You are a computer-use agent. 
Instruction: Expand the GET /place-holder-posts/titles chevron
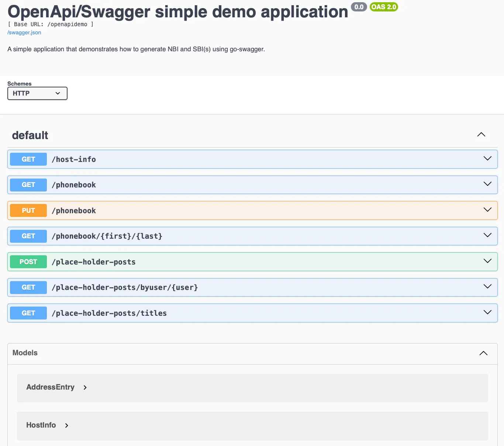(487, 312)
